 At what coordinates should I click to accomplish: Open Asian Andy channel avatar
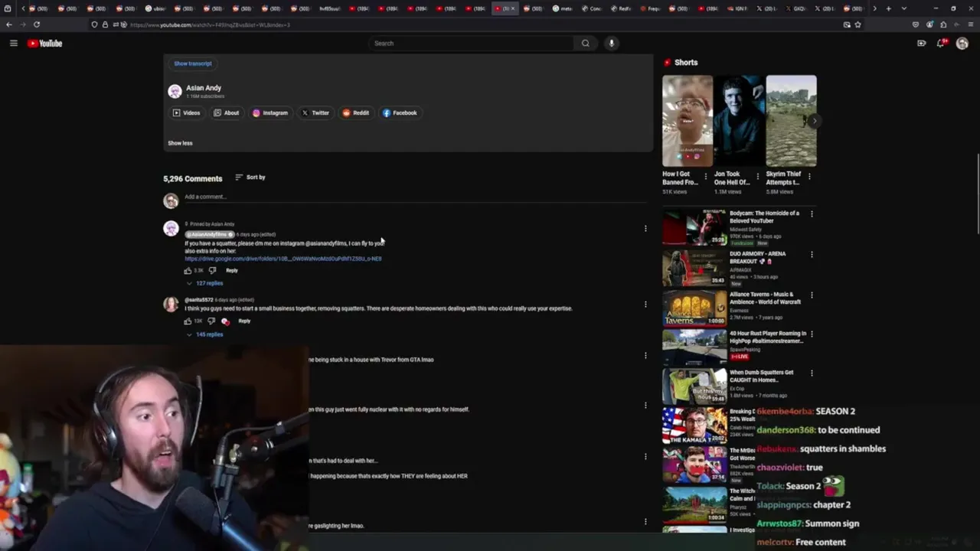click(x=175, y=92)
